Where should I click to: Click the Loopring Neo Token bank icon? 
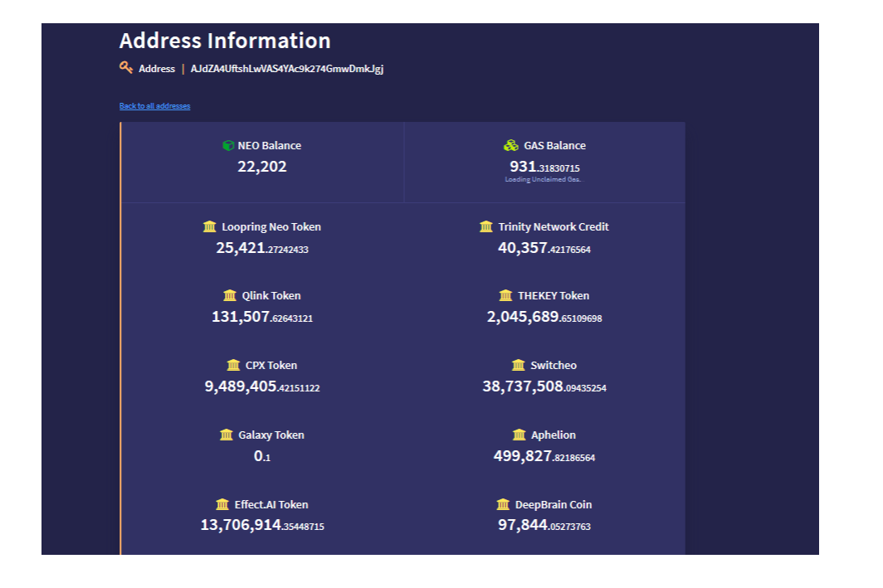209,226
